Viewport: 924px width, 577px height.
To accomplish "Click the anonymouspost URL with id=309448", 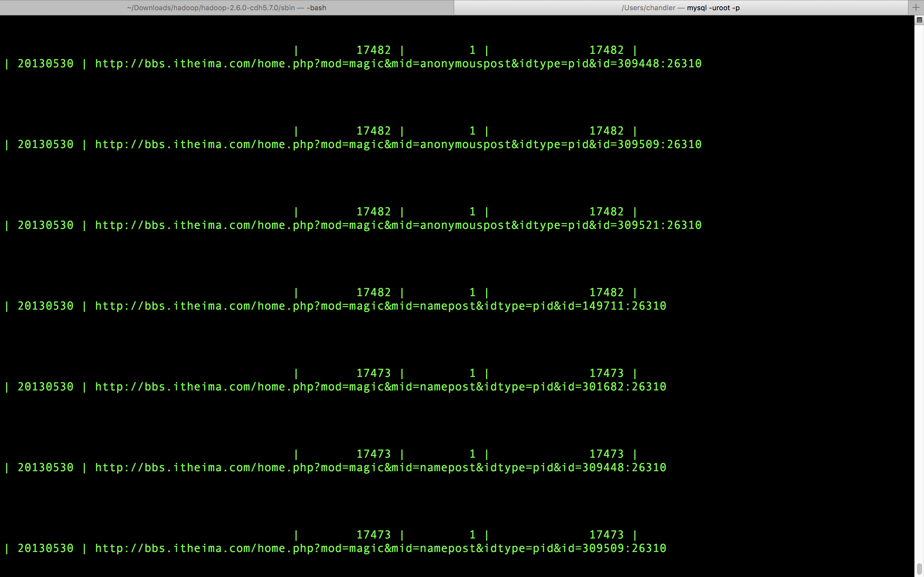I will (x=398, y=64).
